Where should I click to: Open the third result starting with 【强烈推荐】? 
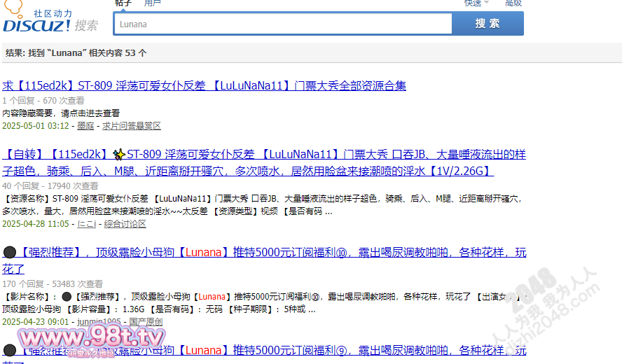pyautogui.click(x=273, y=253)
